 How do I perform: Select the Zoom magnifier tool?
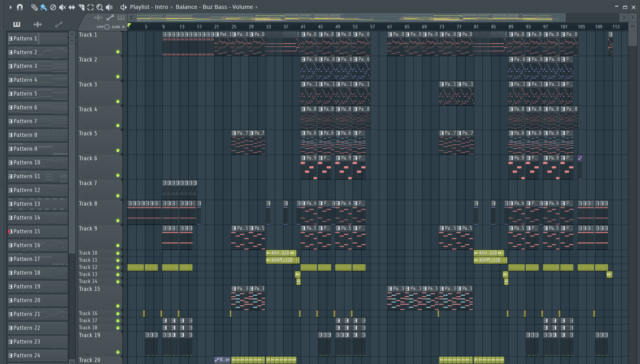(x=100, y=7)
